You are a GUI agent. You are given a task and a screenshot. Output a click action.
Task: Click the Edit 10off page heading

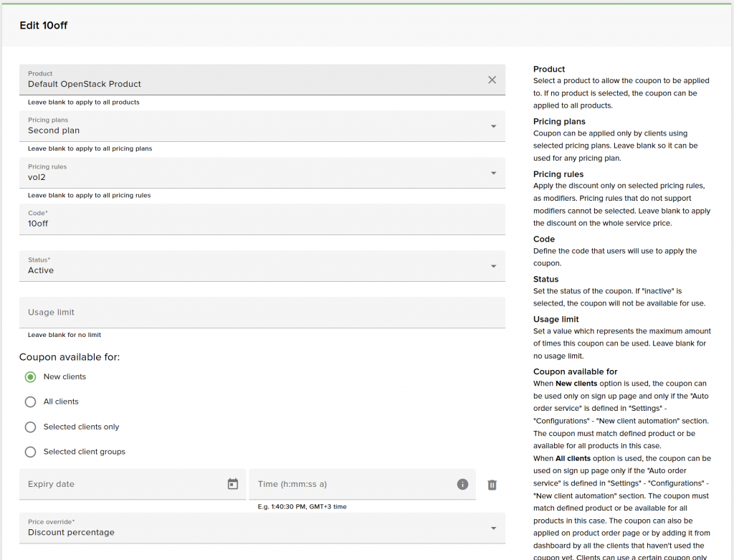click(44, 25)
